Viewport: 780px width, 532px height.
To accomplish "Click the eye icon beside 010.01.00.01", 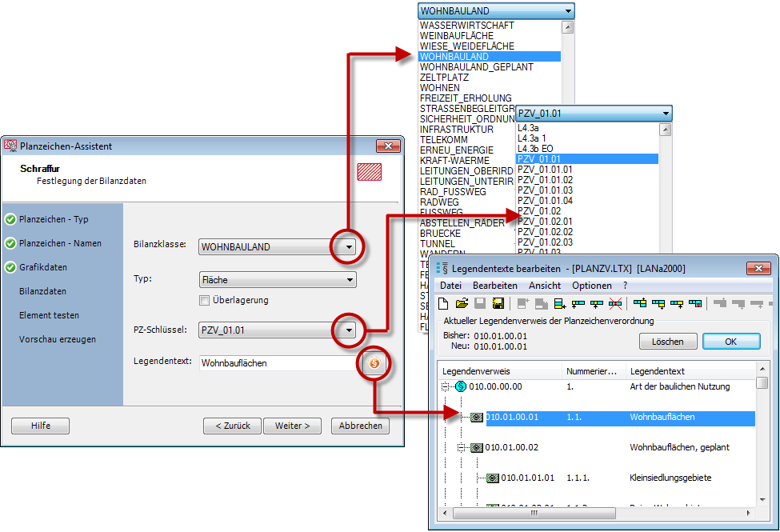I will pyautogui.click(x=477, y=417).
